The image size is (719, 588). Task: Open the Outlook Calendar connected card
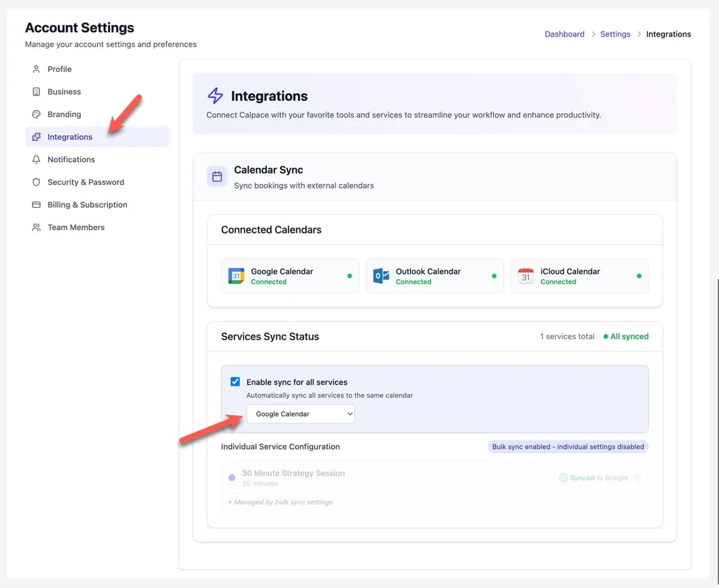[x=435, y=276]
